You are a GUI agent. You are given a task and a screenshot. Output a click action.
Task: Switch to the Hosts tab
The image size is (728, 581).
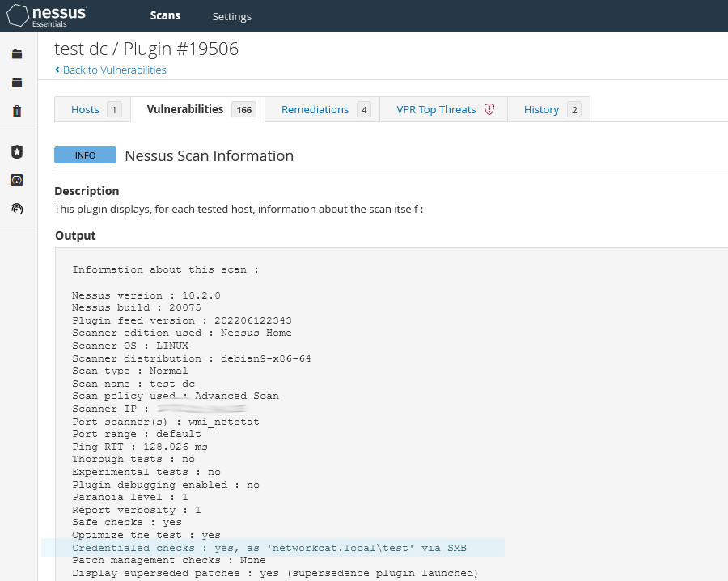[92, 109]
